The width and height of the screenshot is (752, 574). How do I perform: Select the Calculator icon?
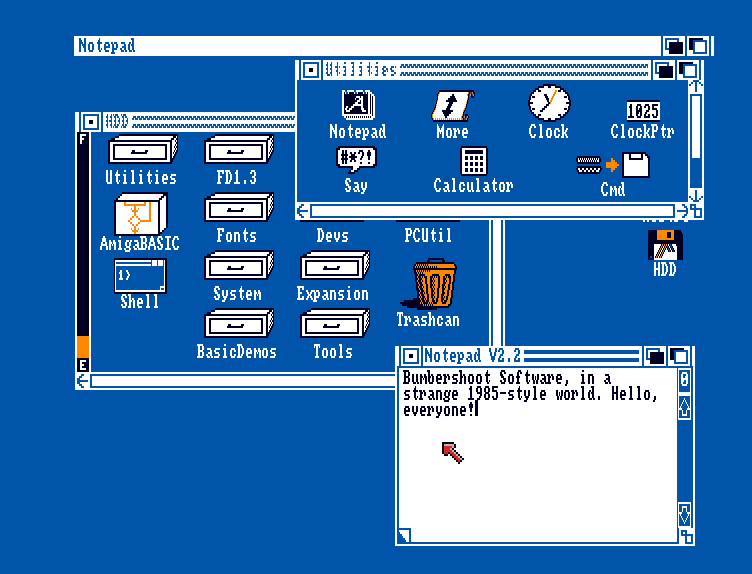click(x=473, y=161)
